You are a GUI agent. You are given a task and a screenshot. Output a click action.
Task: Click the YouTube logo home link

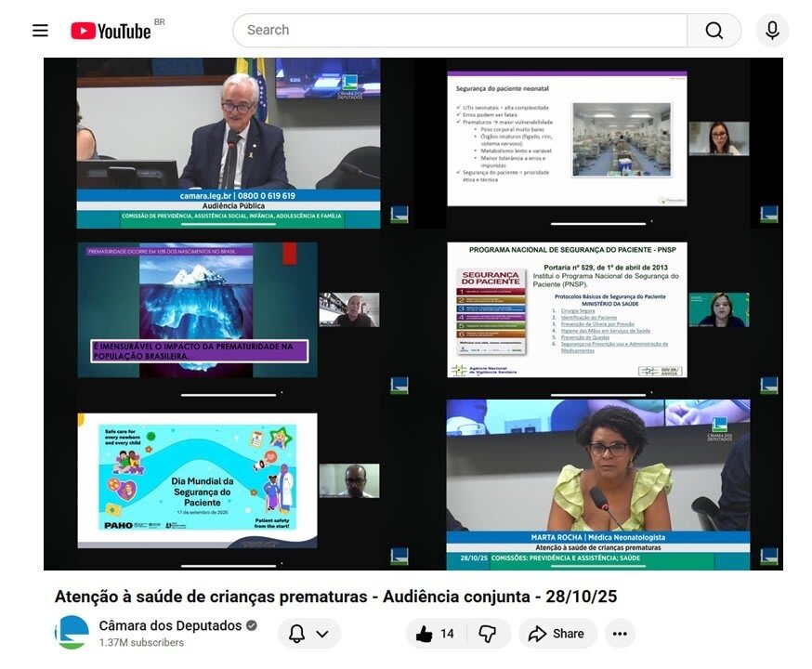pos(111,31)
